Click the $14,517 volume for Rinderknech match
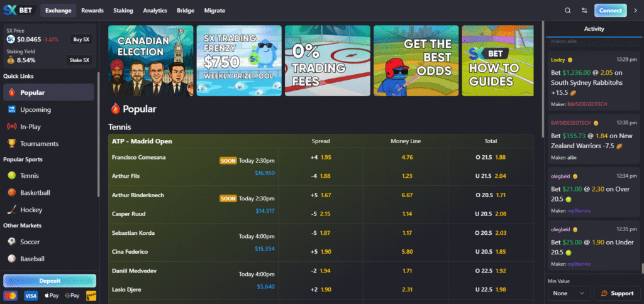Screen dimensions: 644x304 (265, 211)
